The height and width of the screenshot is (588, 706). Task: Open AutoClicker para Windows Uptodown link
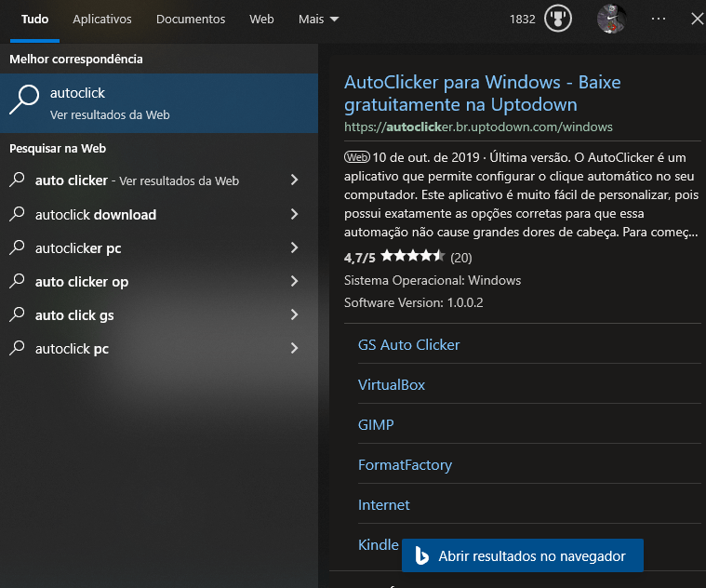(x=482, y=93)
